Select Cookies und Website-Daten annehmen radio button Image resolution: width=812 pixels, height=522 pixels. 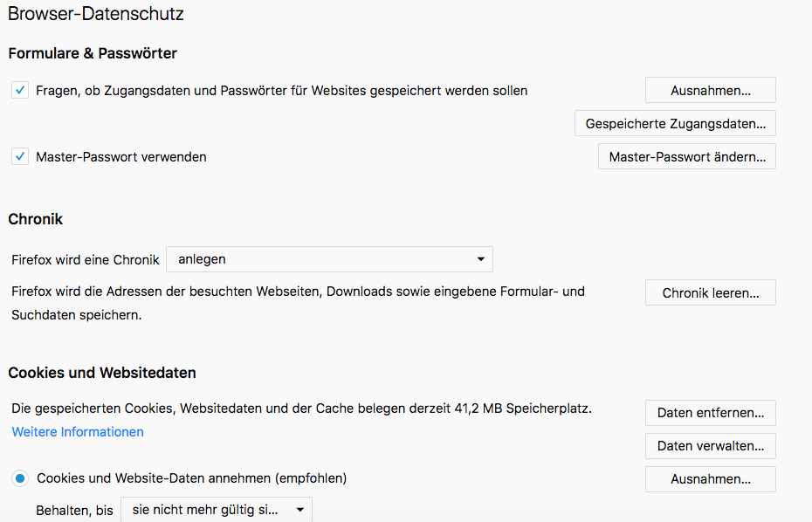click(x=21, y=478)
